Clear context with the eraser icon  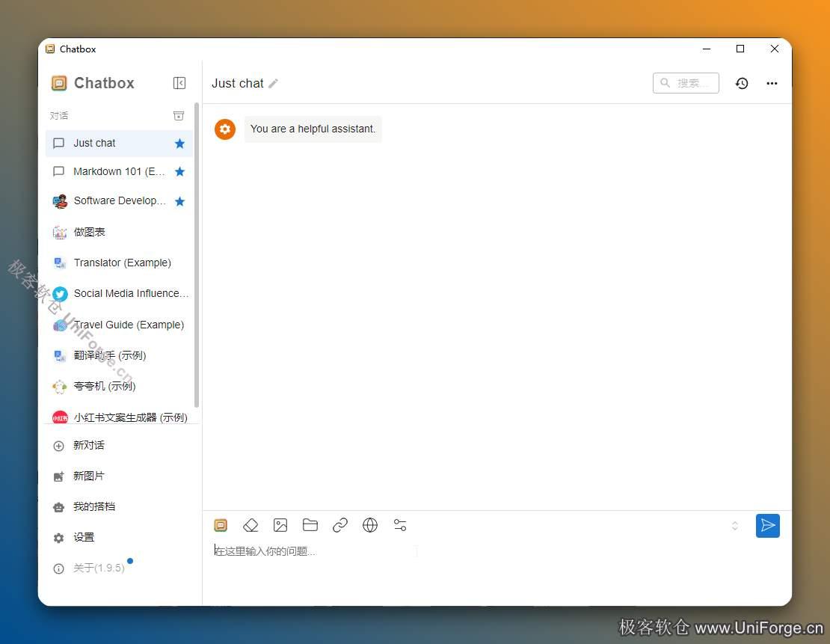(x=250, y=525)
